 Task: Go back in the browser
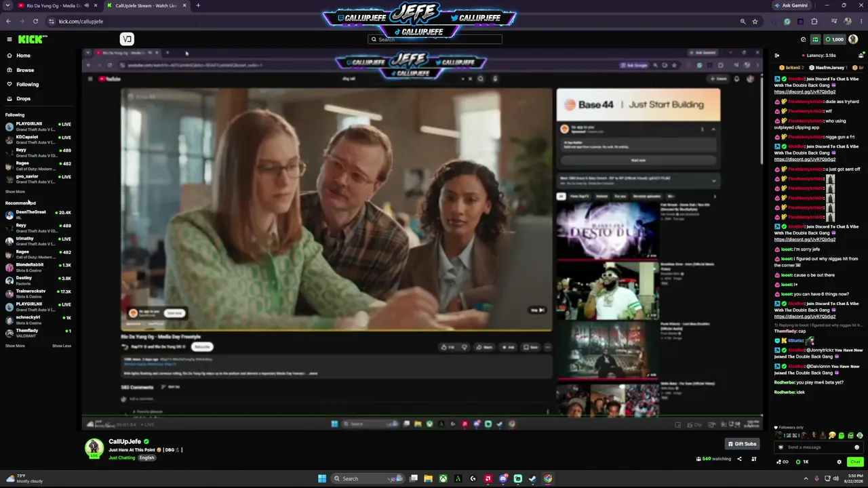8,21
